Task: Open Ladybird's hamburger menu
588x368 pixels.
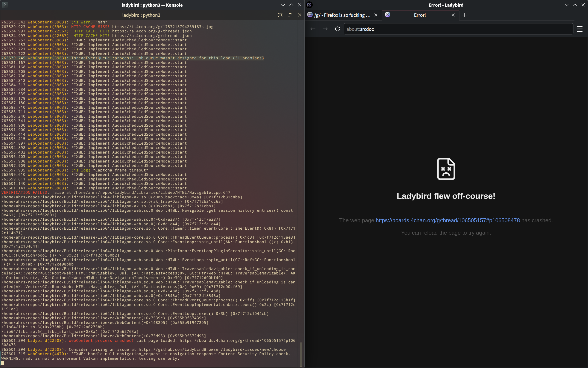Action: coord(580,29)
